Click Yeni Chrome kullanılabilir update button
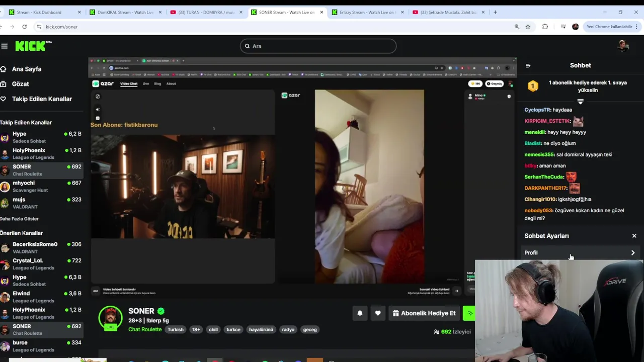The image size is (644, 362). 609,27
